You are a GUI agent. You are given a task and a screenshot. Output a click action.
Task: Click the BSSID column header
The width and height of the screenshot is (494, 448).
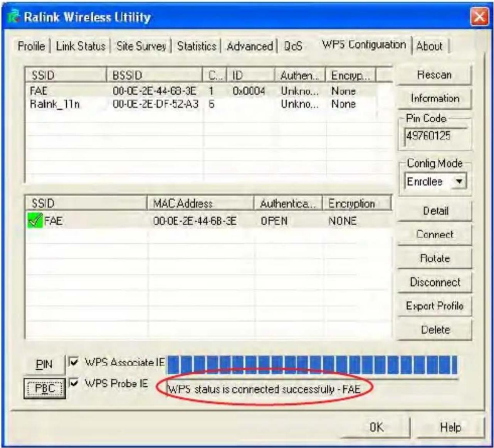tap(154, 75)
